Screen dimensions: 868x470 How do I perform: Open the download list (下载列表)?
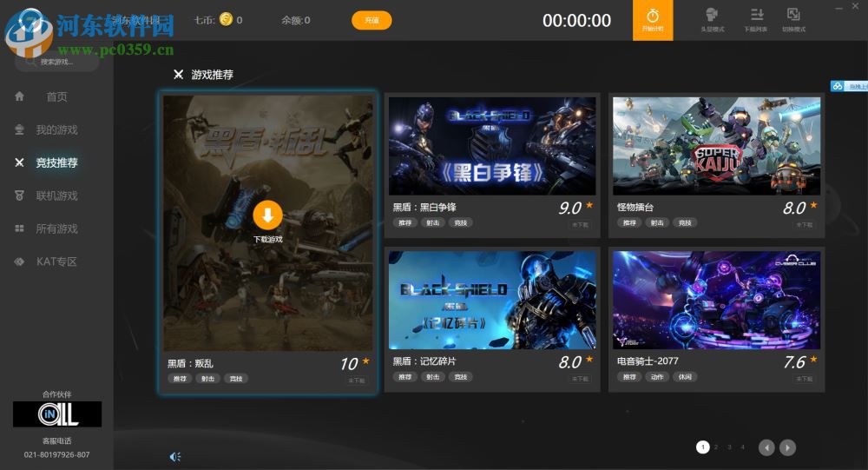click(x=756, y=19)
